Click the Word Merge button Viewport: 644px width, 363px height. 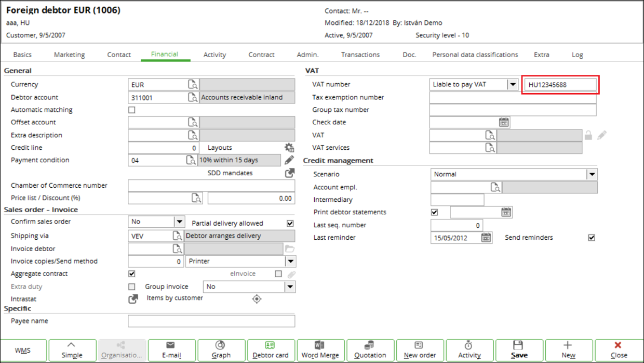(320, 349)
